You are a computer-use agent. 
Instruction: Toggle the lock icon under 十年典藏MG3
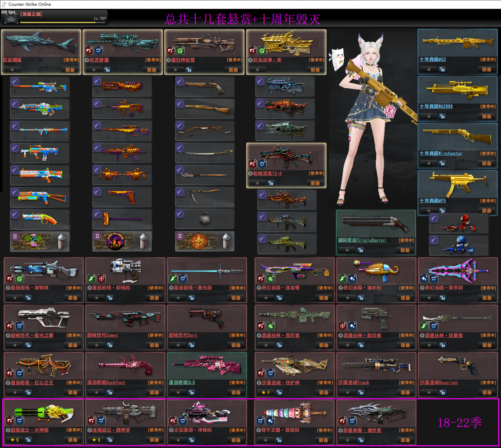pos(442,69)
